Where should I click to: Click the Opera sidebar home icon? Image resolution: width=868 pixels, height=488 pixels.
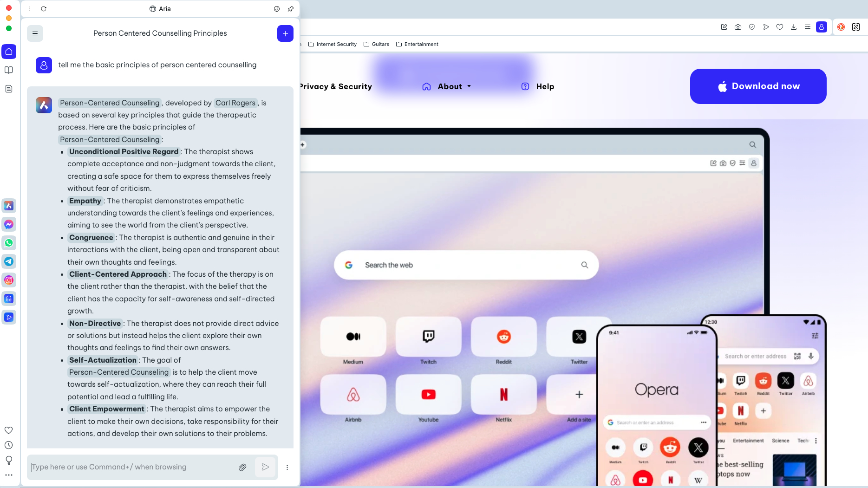pos(9,52)
